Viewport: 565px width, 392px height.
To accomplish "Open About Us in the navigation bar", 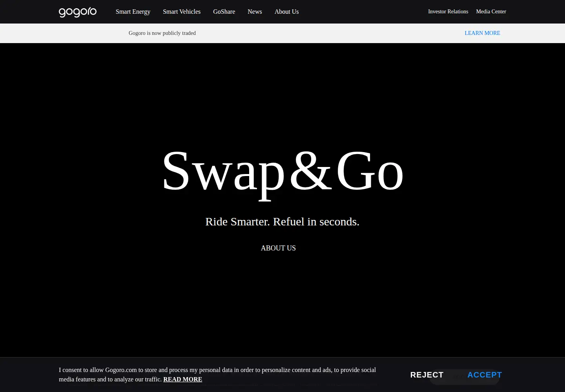I will pos(286,12).
